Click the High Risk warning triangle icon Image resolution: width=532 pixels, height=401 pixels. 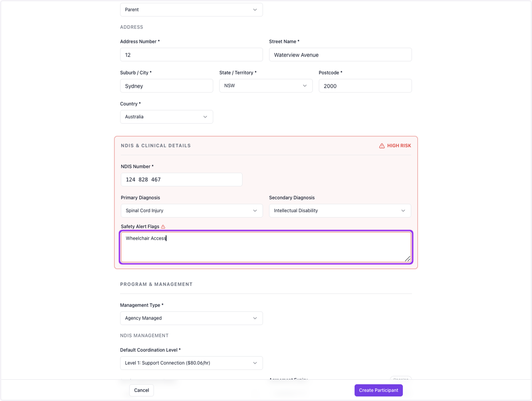pos(382,146)
